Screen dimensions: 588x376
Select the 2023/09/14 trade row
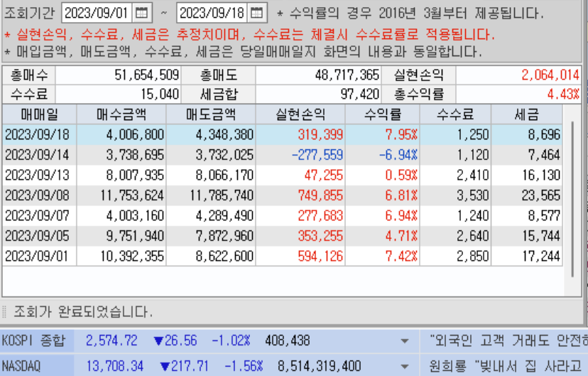tap(283, 155)
